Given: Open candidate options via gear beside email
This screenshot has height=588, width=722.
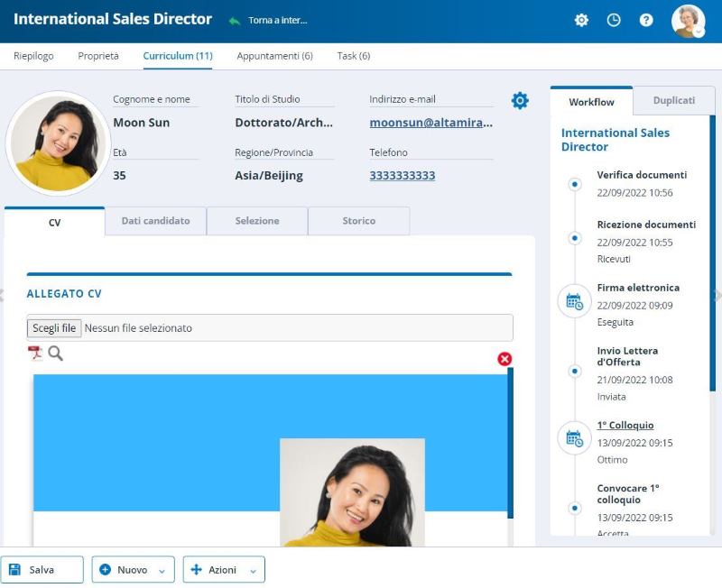Looking at the screenshot, I should pos(520,100).
